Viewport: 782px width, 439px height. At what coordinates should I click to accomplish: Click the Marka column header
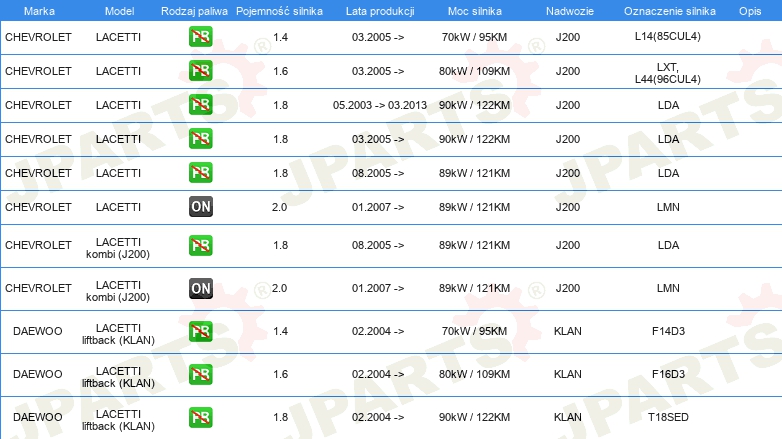point(39,11)
